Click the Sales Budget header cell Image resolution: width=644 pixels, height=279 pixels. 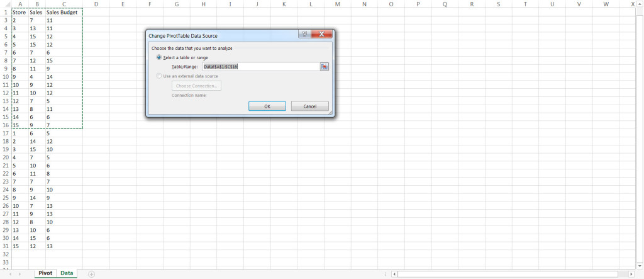click(x=64, y=13)
